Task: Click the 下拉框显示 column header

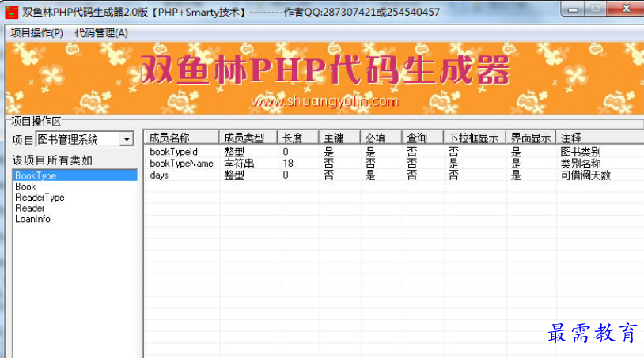Action: click(475, 138)
